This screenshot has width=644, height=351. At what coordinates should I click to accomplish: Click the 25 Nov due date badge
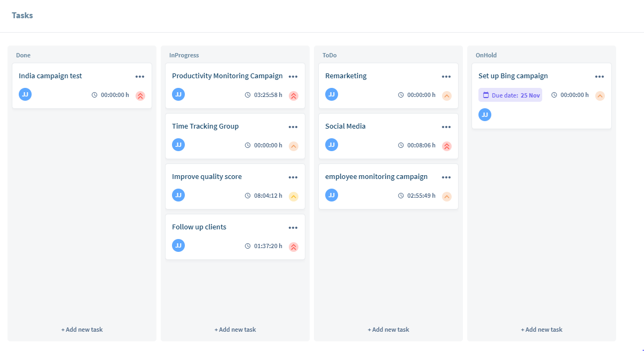pos(510,94)
